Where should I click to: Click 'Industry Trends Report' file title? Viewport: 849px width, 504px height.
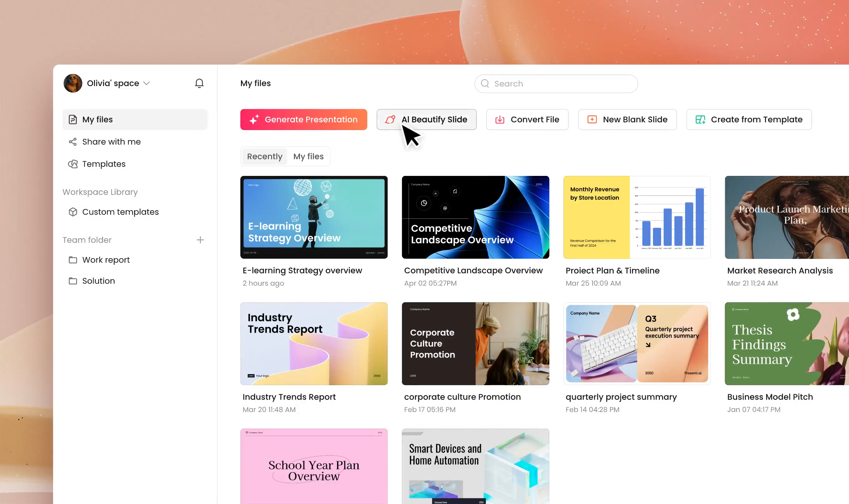click(x=289, y=397)
